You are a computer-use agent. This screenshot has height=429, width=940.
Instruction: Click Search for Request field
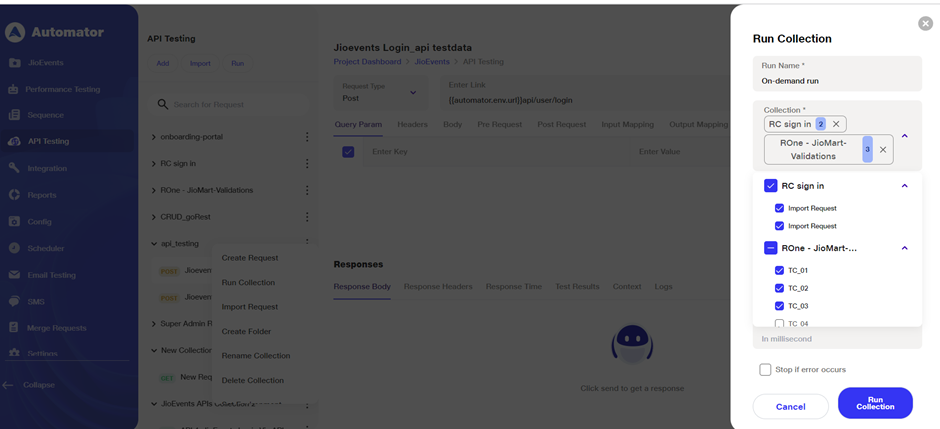click(228, 104)
